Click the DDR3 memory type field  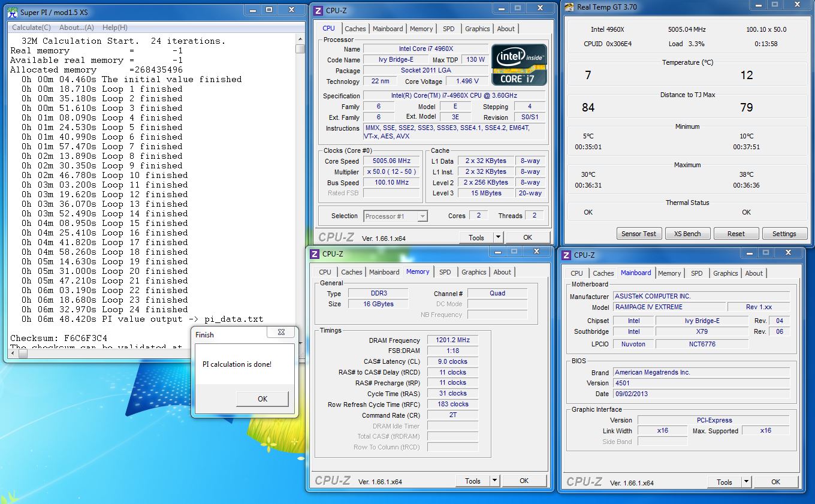(378, 294)
